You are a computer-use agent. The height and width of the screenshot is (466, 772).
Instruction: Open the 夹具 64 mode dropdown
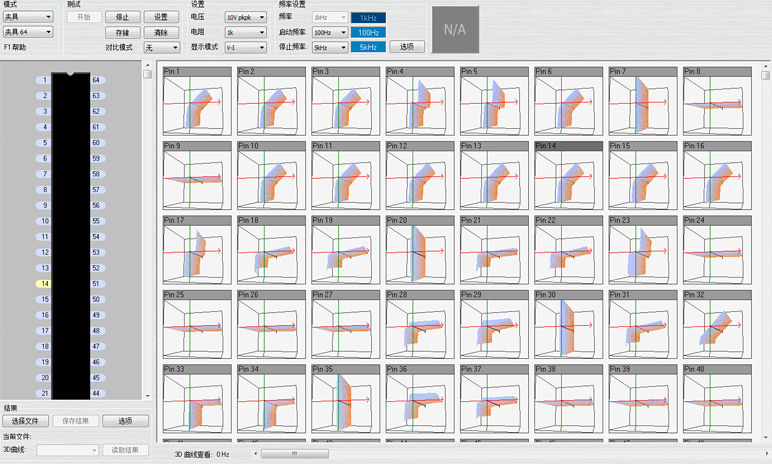click(27, 32)
